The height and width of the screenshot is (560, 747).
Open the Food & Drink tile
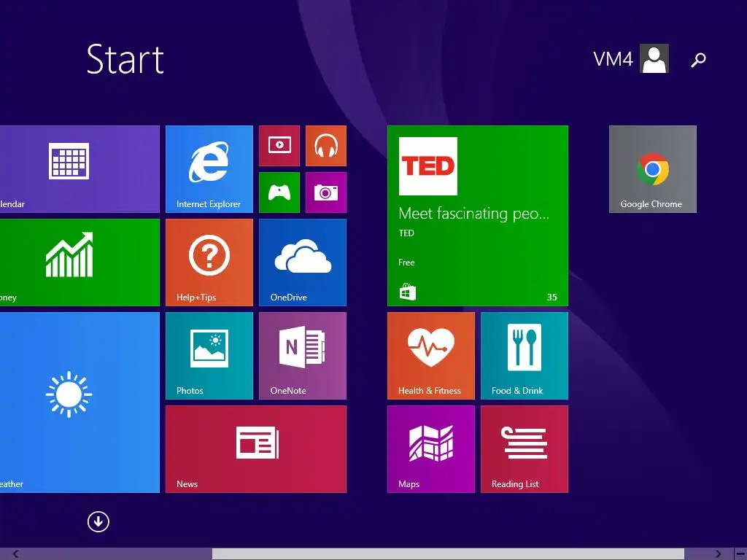pos(525,356)
